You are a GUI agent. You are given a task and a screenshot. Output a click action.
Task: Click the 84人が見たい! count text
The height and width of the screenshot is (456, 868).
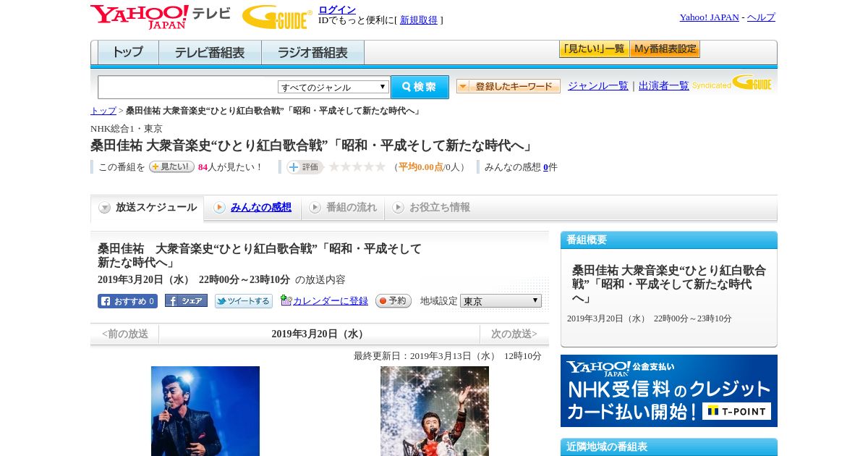[230, 166]
